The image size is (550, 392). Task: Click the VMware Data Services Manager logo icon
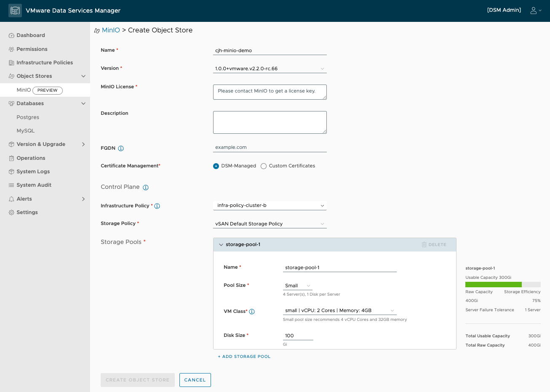tap(15, 11)
